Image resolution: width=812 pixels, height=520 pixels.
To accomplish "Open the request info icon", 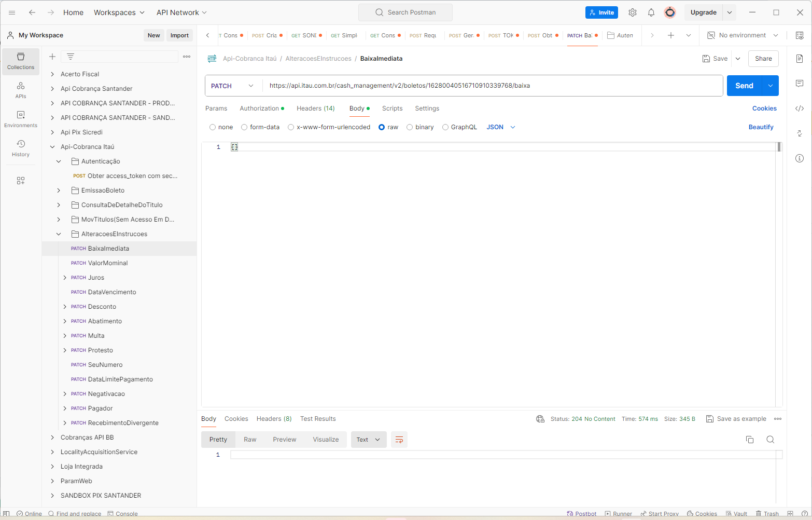I will click(800, 158).
